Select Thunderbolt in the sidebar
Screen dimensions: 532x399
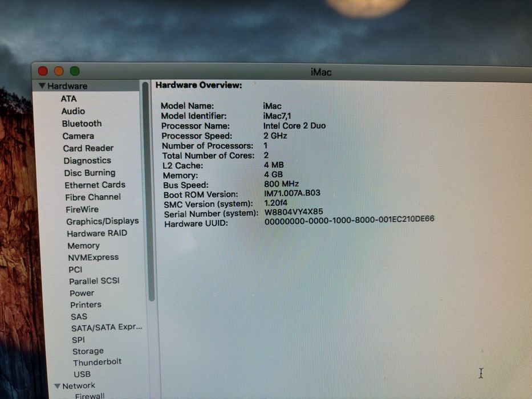(97, 363)
